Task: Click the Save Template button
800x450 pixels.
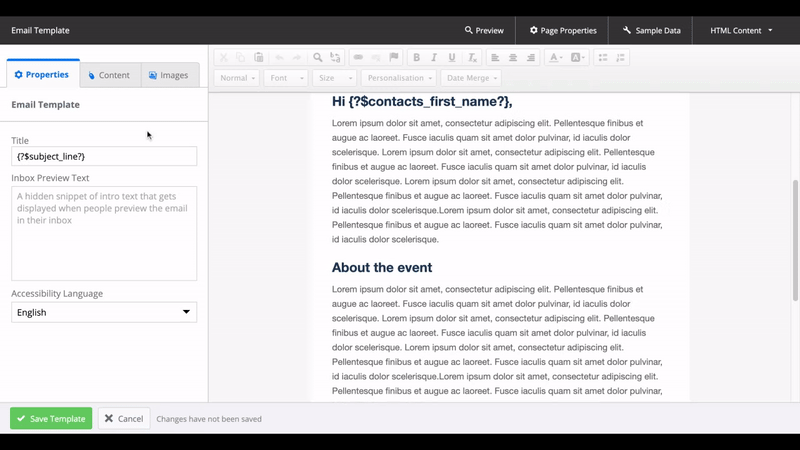Action: [x=51, y=418]
